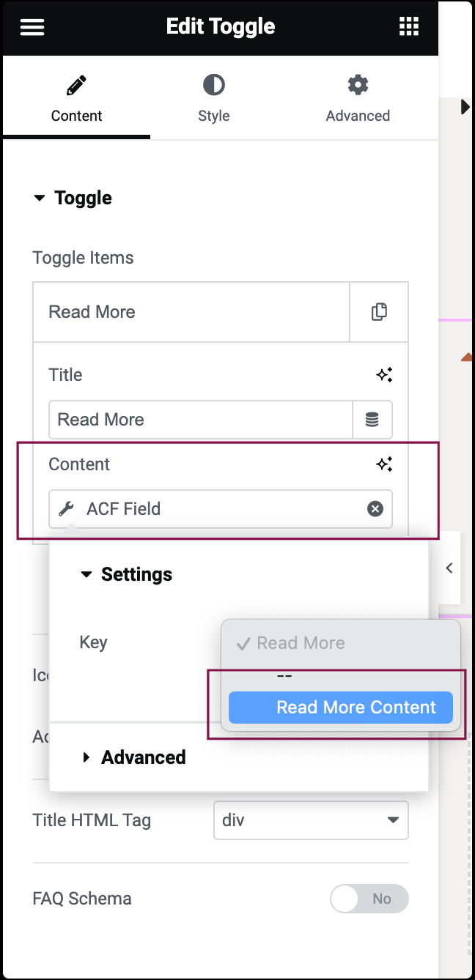The image size is (475, 980).
Task: Open the Title HTML Tag dropdown
Action: coord(311,820)
